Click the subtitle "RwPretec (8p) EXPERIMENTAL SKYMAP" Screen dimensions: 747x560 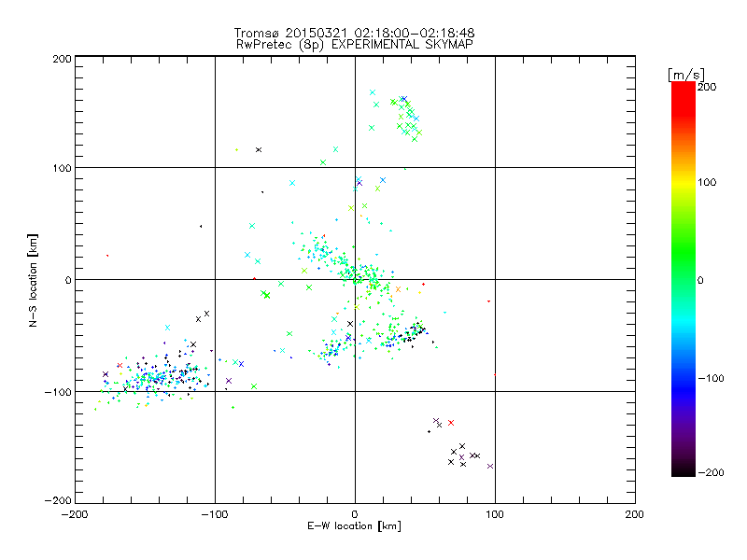coord(355,45)
